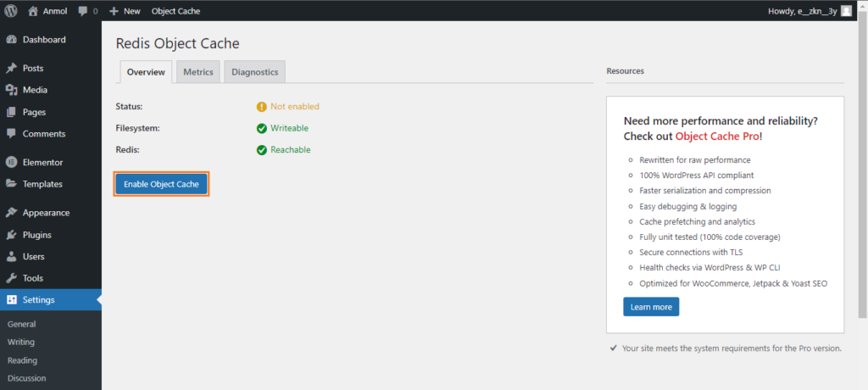
Task: Click the green check icon beside Writeable
Action: pyautogui.click(x=262, y=129)
